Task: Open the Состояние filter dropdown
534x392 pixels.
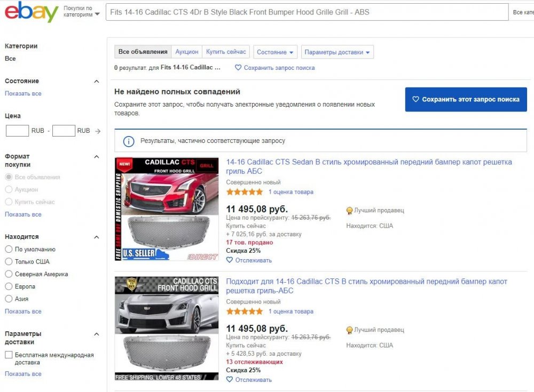Action: pos(275,52)
